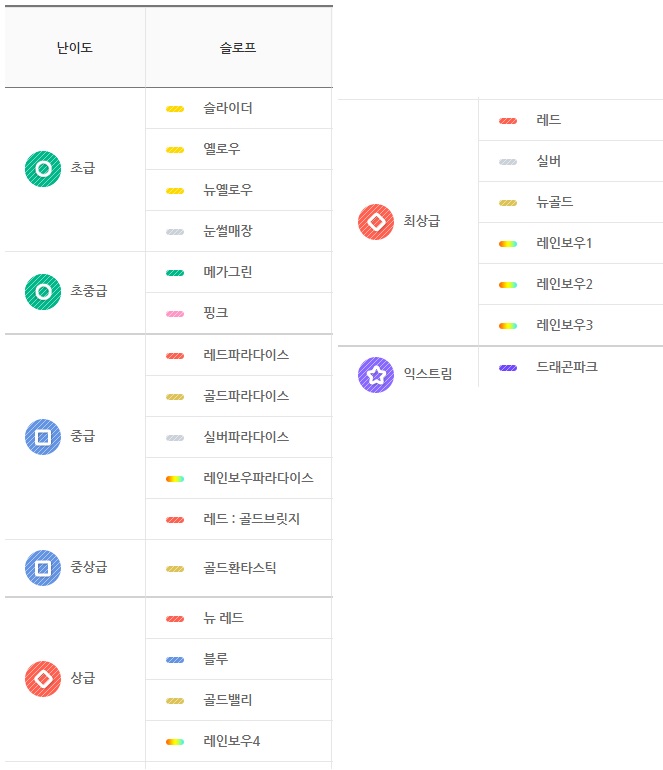Screen dimensions: 663x770
Task: Select the 골드환타스틱 slope
Action: coord(240,568)
